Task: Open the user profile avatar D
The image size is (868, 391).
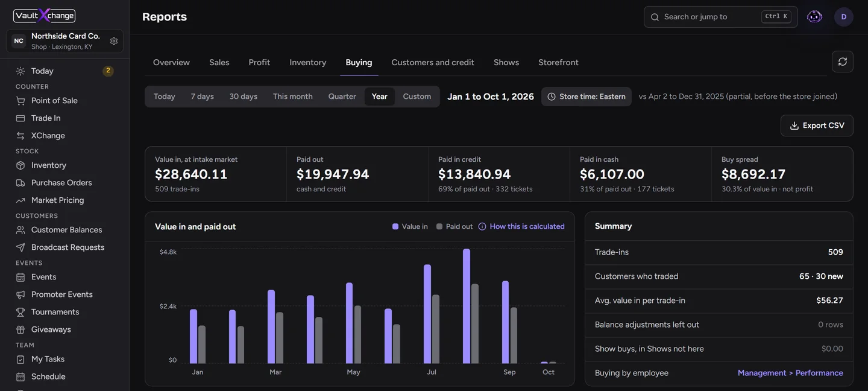Action: coord(844,17)
